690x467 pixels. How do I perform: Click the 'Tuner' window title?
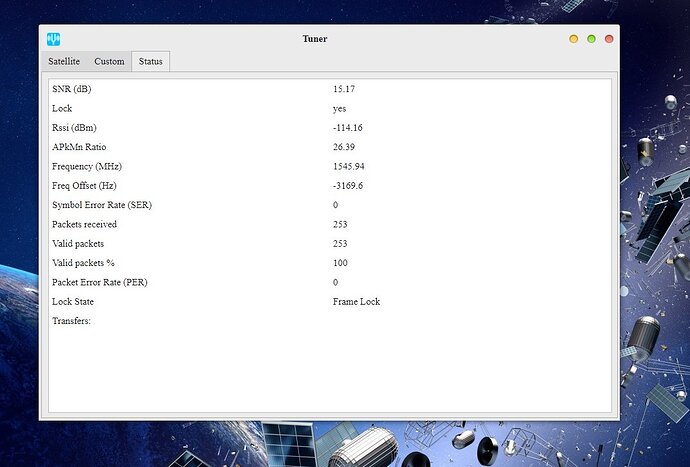(315, 39)
